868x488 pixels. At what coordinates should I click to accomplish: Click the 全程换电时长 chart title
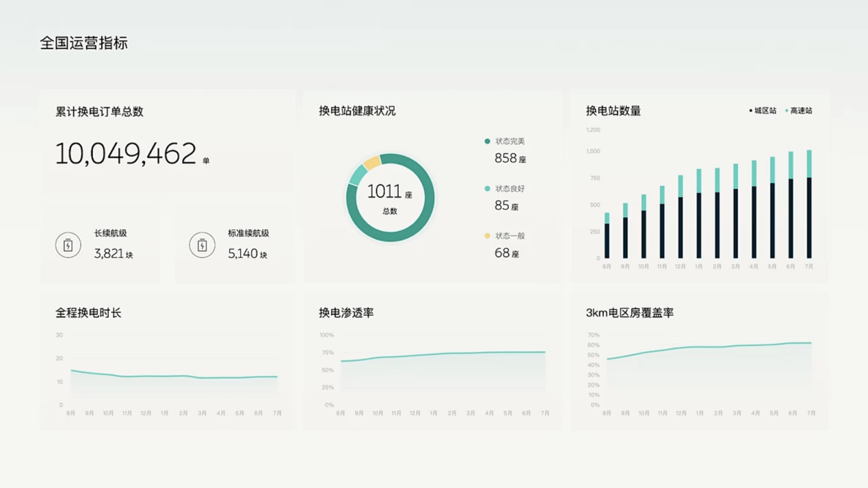click(88, 313)
